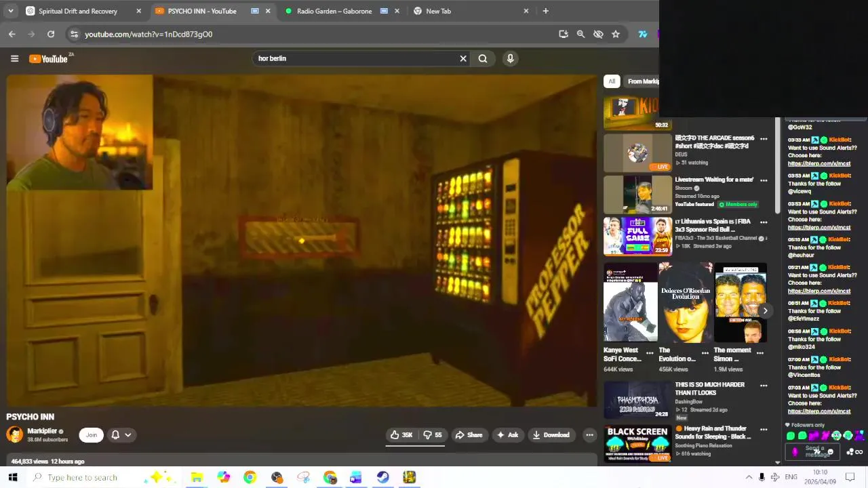This screenshot has height=488, width=868.
Task: Open options for The moment Simon short
Action: [760, 353]
